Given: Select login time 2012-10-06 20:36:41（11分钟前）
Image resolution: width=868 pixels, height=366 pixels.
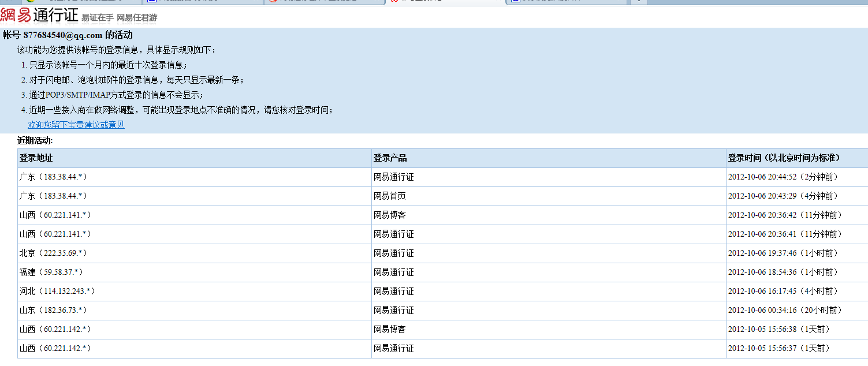Looking at the screenshot, I should tap(785, 234).
